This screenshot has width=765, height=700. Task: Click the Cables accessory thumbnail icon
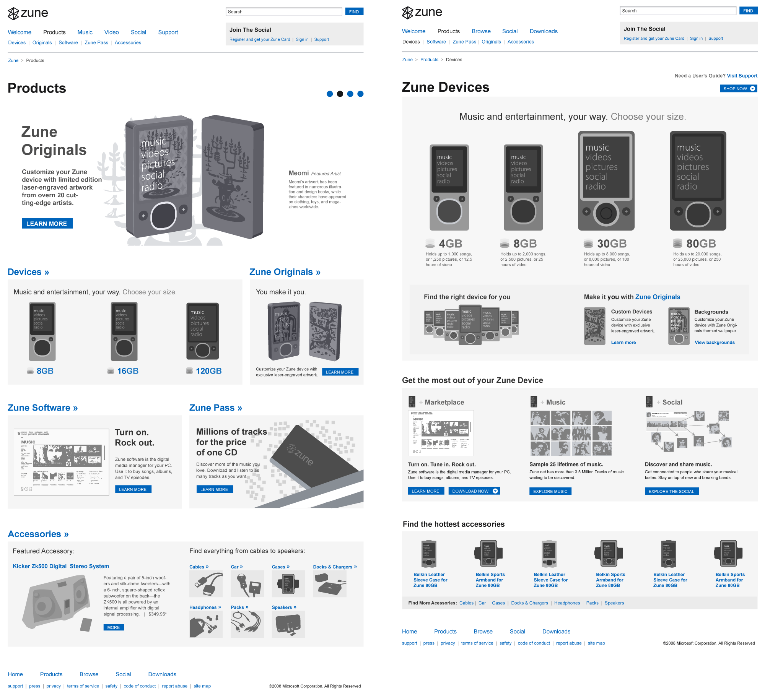point(206,584)
